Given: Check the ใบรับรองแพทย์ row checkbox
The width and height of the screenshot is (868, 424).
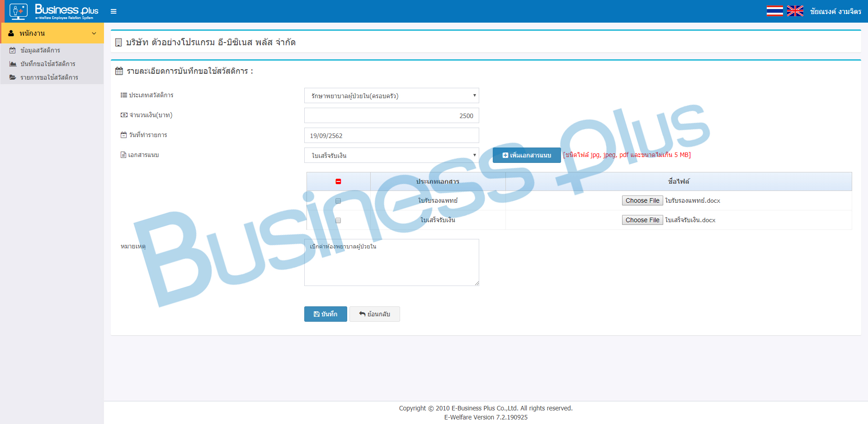Looking at the screenshot, I should click(338, 201).
